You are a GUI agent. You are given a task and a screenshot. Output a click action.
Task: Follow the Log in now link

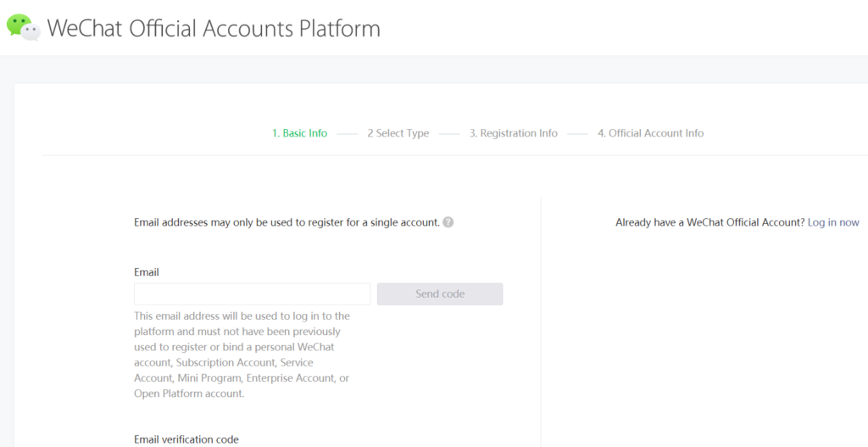pos(833,222)
